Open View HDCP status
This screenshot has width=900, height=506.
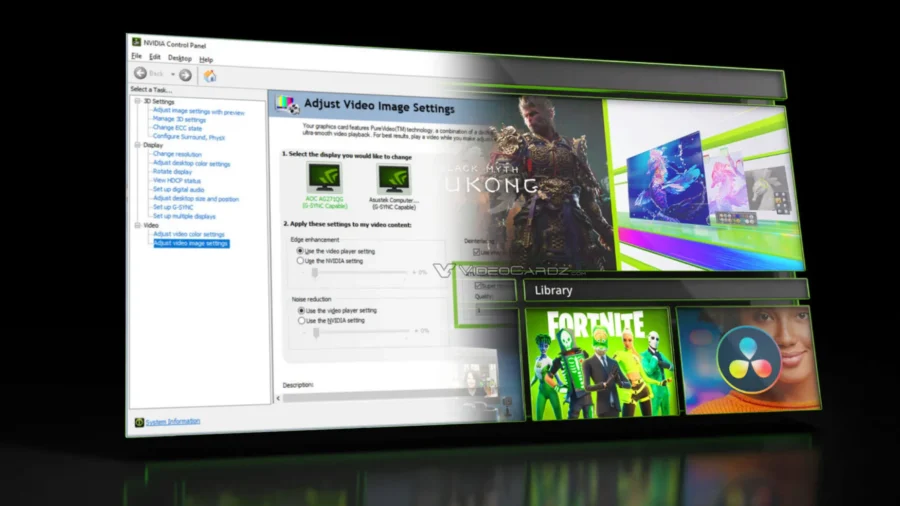pyautogui.click(x=177, y=181)
